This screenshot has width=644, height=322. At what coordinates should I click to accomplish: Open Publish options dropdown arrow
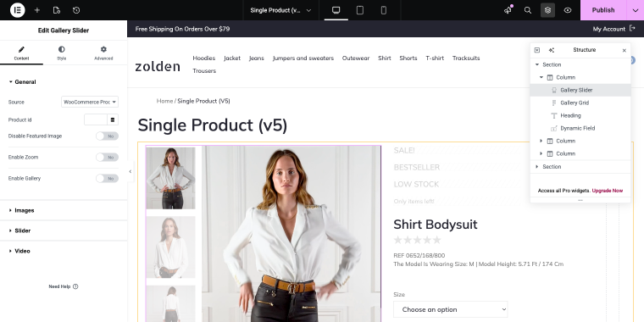point(636,10)
